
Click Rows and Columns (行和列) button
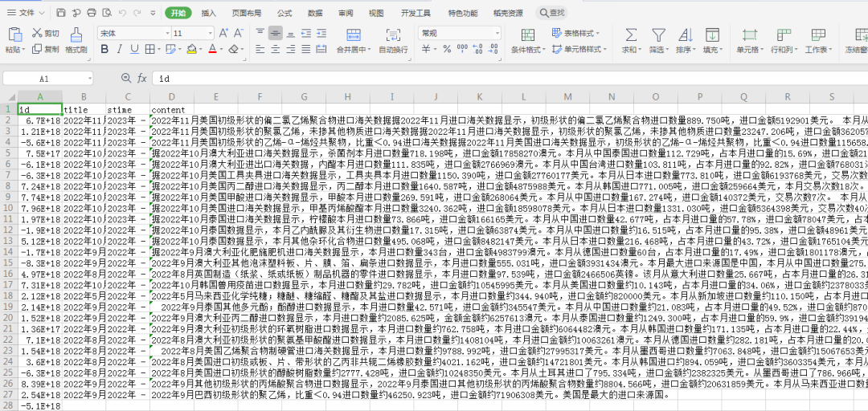point(784,41)
